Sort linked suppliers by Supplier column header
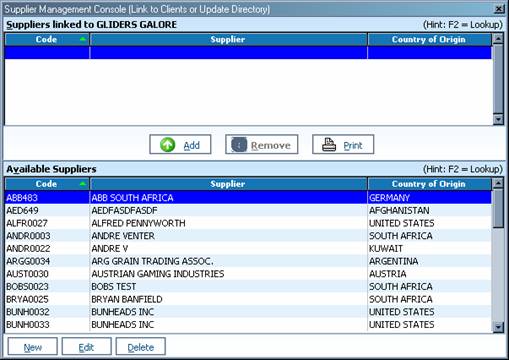 [228, 39]
